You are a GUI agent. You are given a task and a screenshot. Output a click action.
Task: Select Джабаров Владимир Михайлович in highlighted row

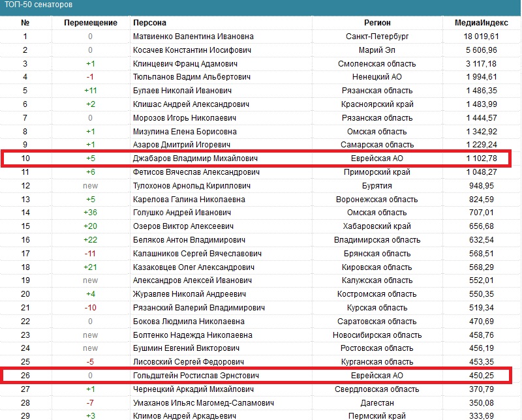tap(194, 158)
